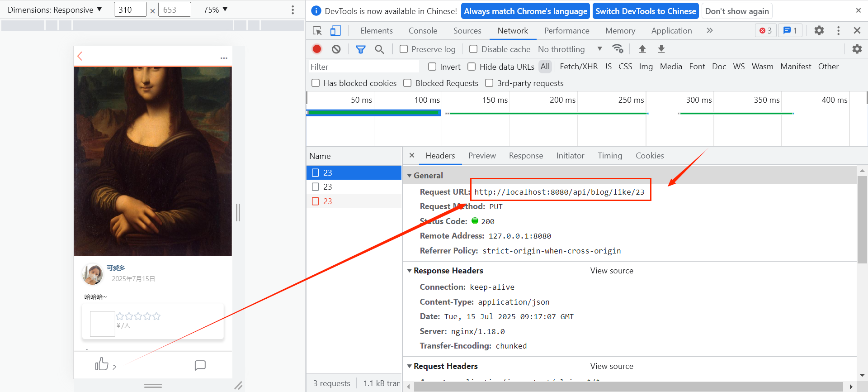Viewport: 868px width, 392px height.
Task: Open the Memory tab
Action: tap(620, 30)
